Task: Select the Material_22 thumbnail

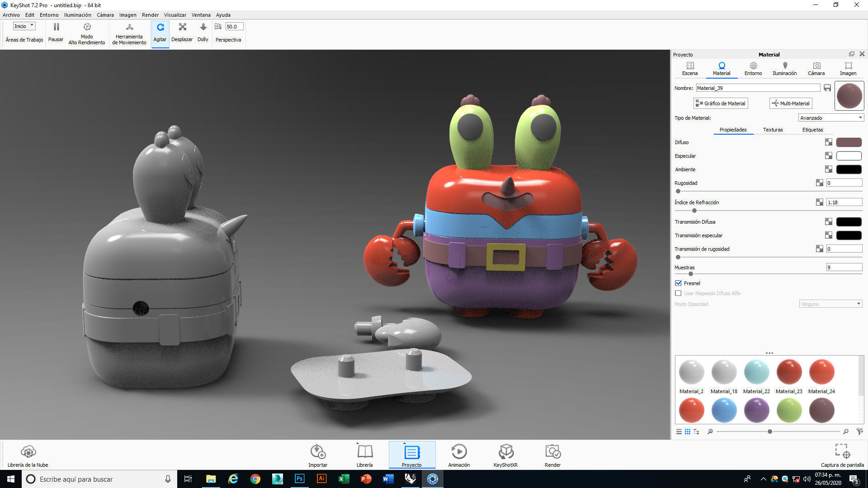Action: tap(756, 372)
